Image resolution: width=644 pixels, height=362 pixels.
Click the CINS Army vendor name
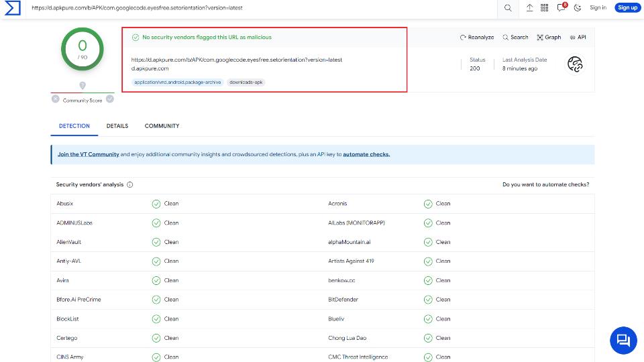coord(70,357)
